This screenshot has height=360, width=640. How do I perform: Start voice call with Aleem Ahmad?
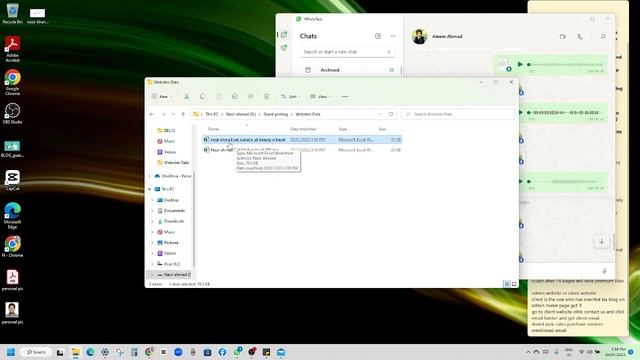pyautogui.click(x=580, y=37)
